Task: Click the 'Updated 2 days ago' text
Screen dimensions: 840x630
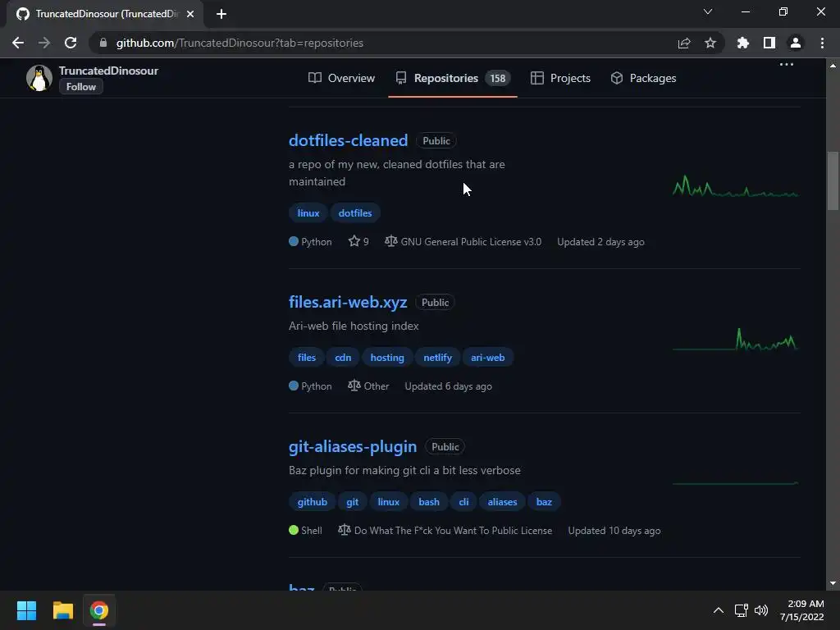Action: 600,242
